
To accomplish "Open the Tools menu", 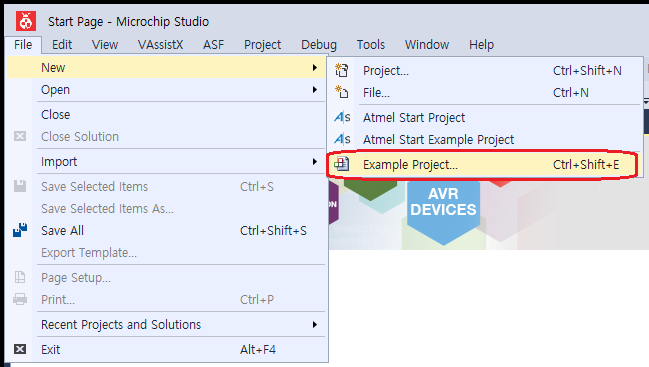I will coord(371,45).
